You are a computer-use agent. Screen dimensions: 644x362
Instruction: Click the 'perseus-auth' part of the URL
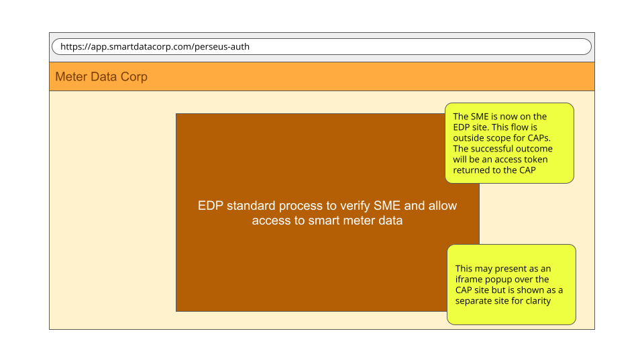point(222,47)
